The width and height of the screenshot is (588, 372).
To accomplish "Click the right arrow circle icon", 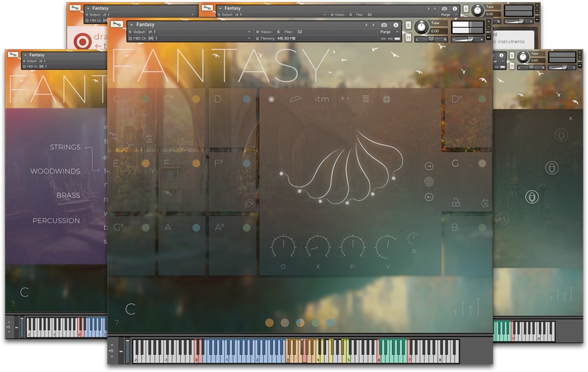I will (429, 166).
